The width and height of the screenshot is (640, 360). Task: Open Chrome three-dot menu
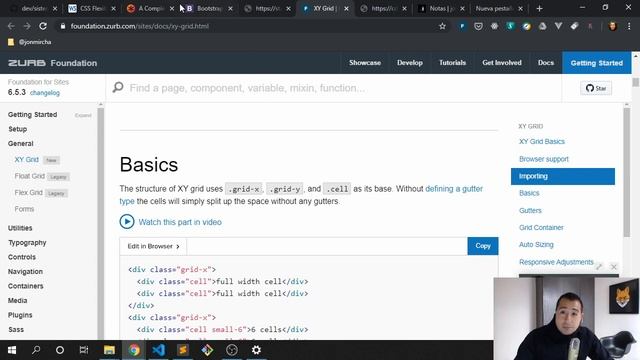pyautogui.click(x=629, y=26)
